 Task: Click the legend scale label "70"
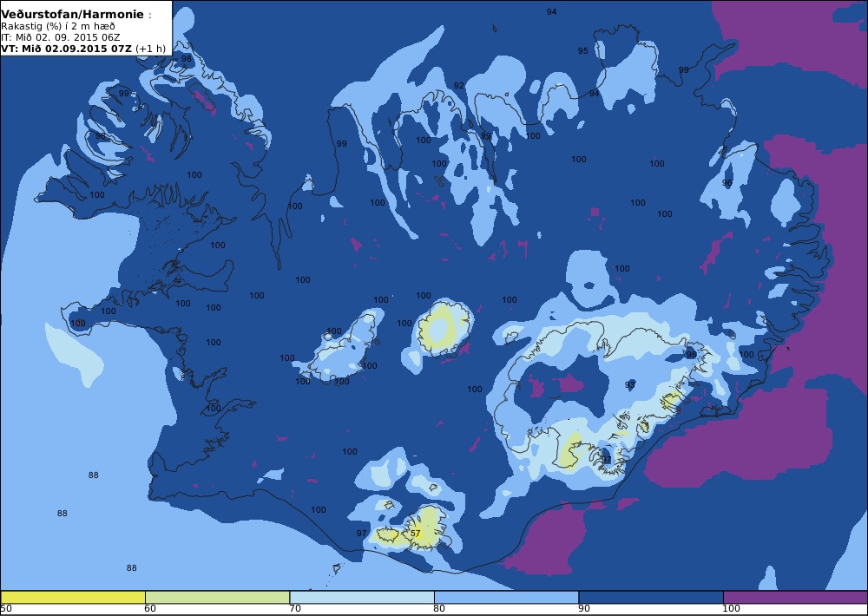(x=295, y=609)
